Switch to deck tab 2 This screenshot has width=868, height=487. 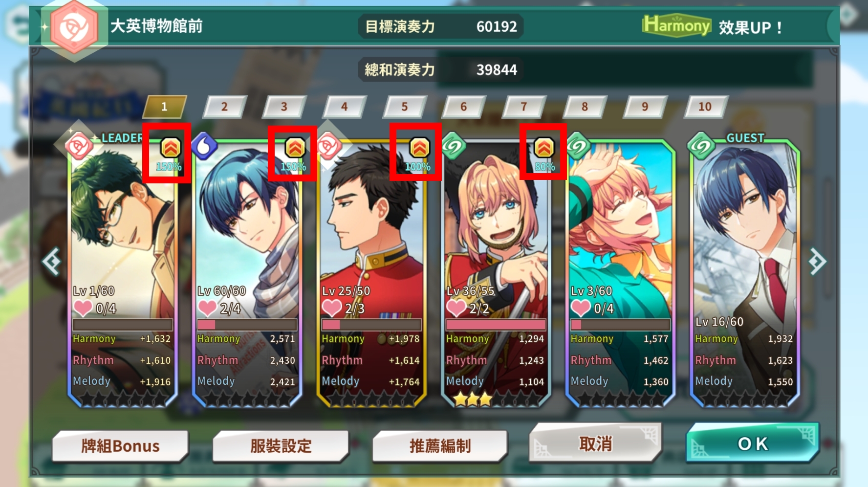click(224, 107)
